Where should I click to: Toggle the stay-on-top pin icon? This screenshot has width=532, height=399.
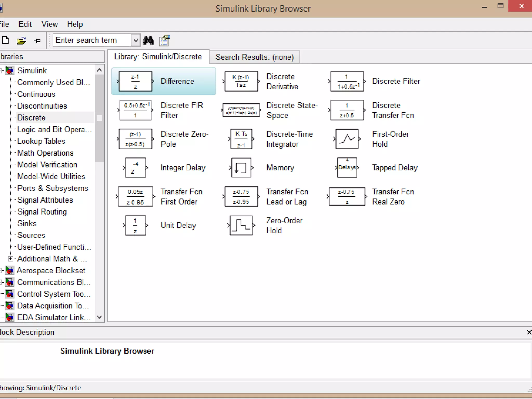[37, 41]
